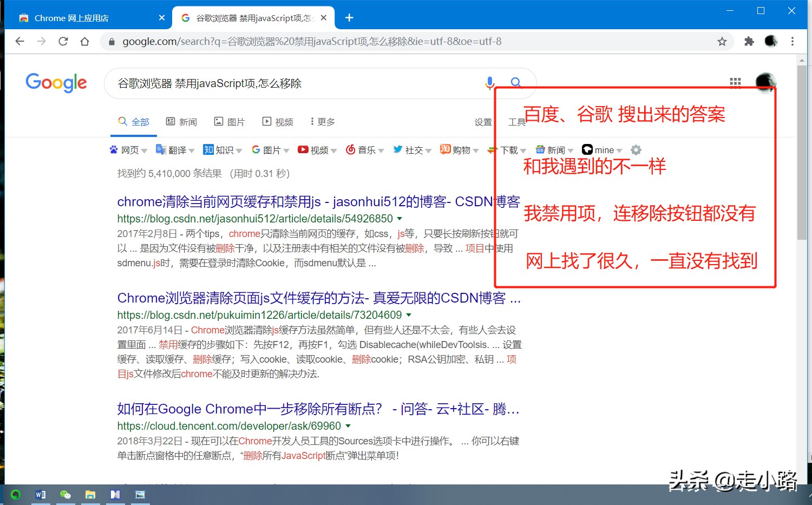Viewport: 812px width, 505px height.
Task: Open the browser extensions puzzle icon
Action: 749,41
